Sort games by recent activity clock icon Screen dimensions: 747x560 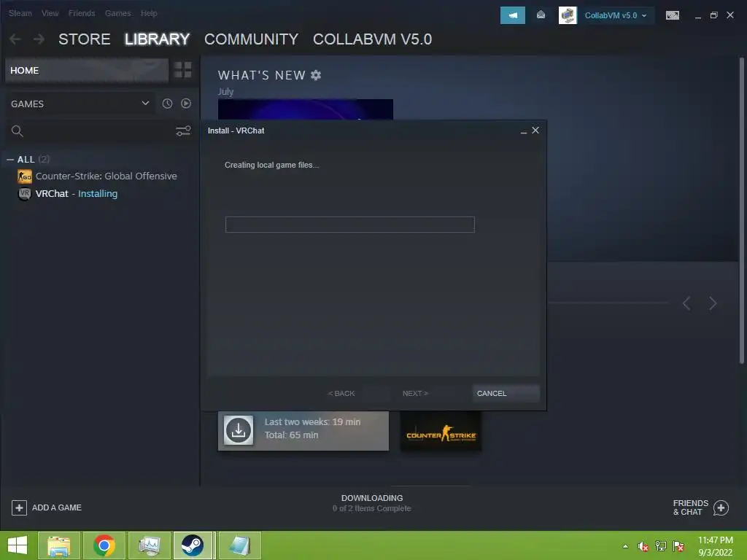tap(167, 104)
